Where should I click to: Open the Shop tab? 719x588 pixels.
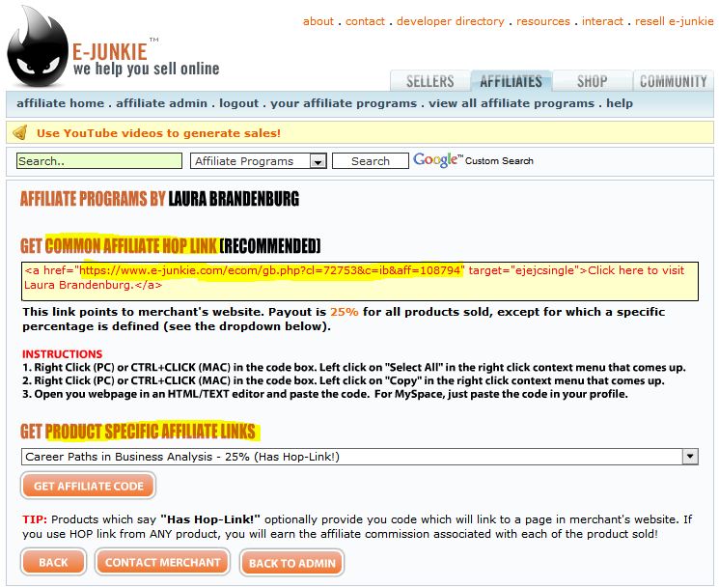[x=592, y=81]
